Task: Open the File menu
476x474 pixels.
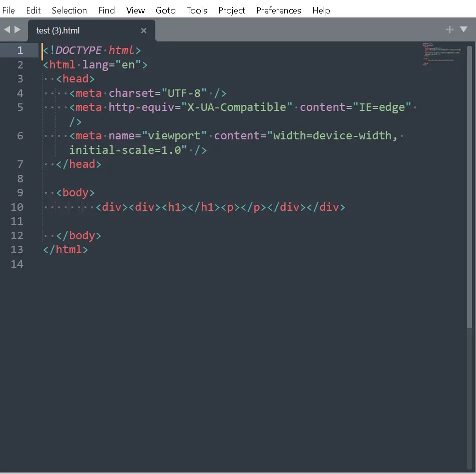Action: (x=8, y=10)
